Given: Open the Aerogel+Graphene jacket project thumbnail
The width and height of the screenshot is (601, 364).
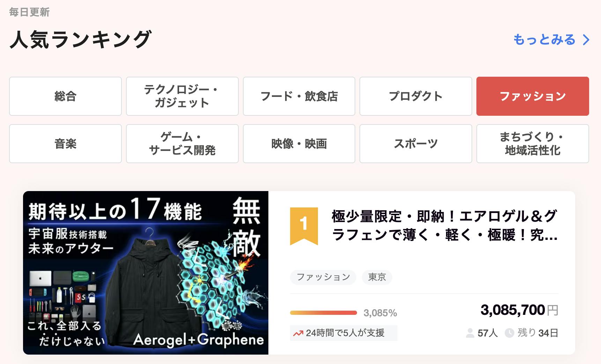Looking at the screenshot, I should tap(146, 273).
